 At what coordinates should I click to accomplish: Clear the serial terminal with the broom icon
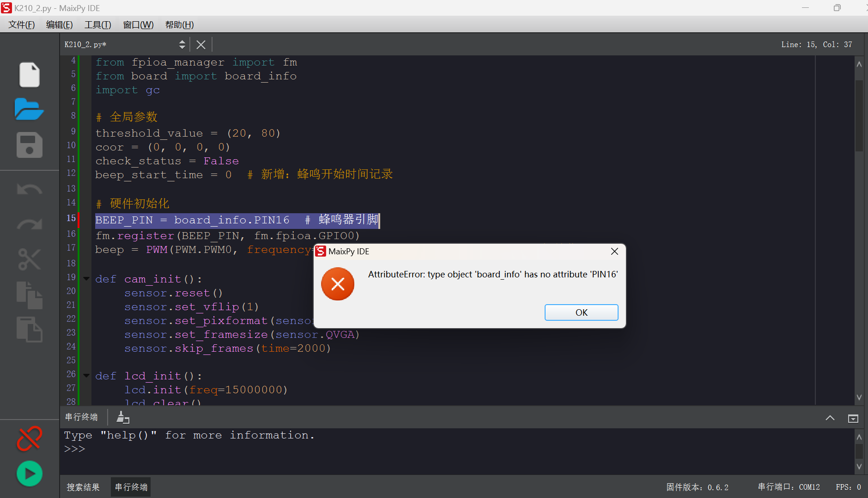pos(122,417)
